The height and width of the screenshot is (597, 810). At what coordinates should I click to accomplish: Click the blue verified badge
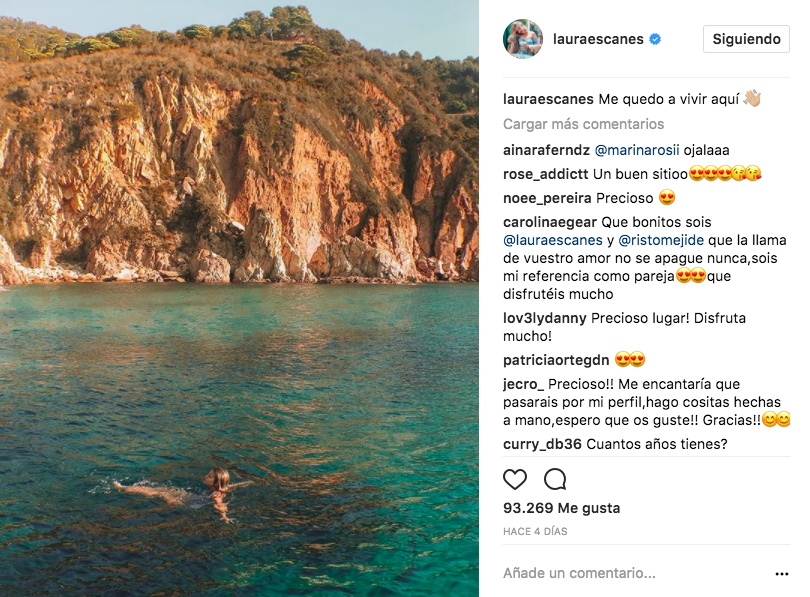655,40
